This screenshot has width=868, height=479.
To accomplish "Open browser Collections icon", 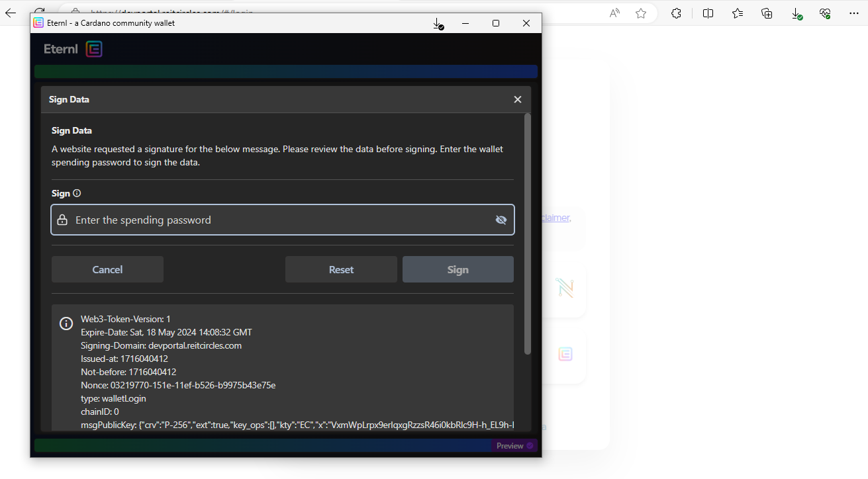I will [767, 13].
